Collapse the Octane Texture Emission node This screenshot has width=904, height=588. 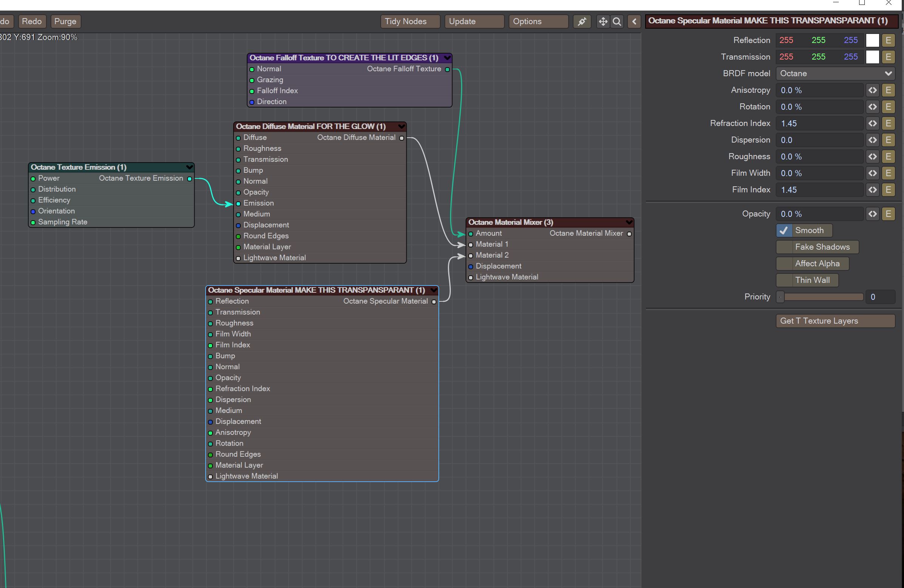click(x=189, y=167)
